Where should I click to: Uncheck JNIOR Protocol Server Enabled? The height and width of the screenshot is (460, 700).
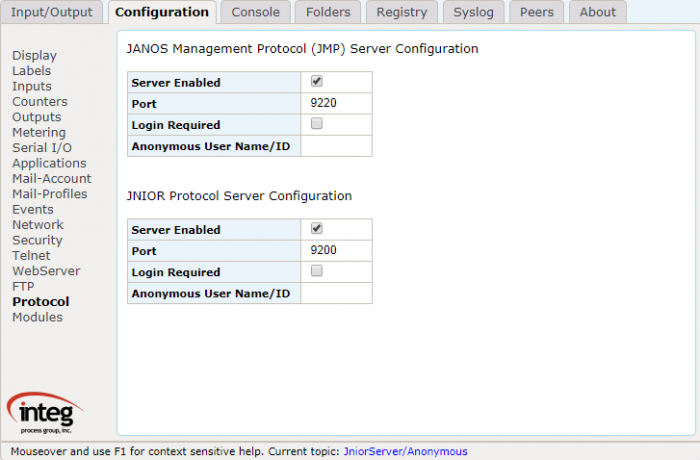click(317, 229)
